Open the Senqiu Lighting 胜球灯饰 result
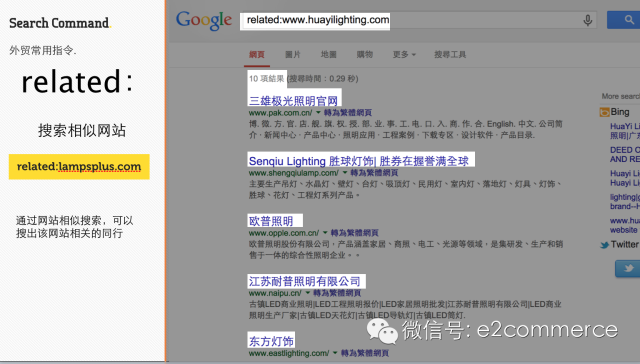 359,161
